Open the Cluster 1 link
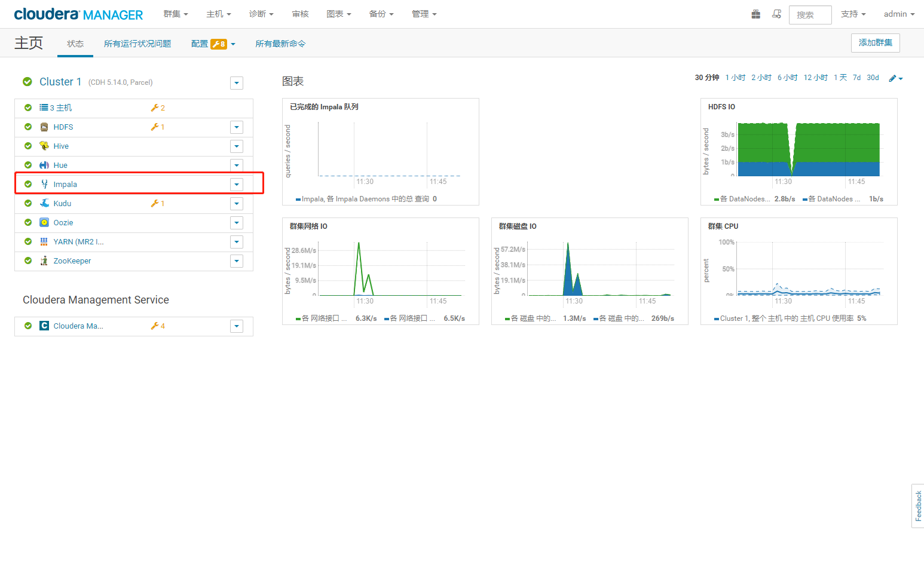The height and width of the screenshot is (573, 924). pyautogui.click(x=60, y=82)
